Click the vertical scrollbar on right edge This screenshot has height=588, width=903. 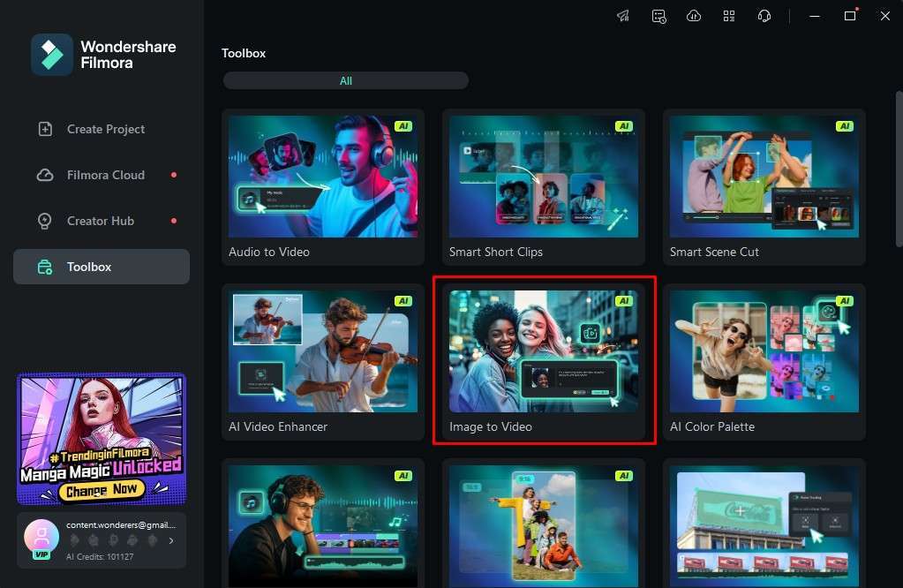click(899, 170)
